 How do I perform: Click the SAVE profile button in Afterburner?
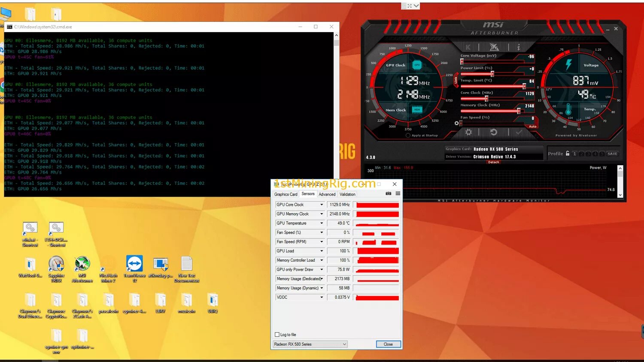point(613,154)
